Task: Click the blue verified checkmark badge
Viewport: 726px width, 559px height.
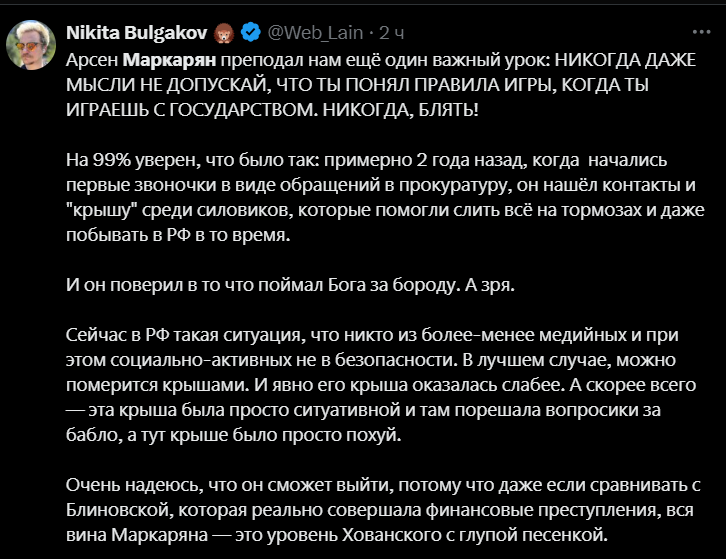Action: (251, 32)
